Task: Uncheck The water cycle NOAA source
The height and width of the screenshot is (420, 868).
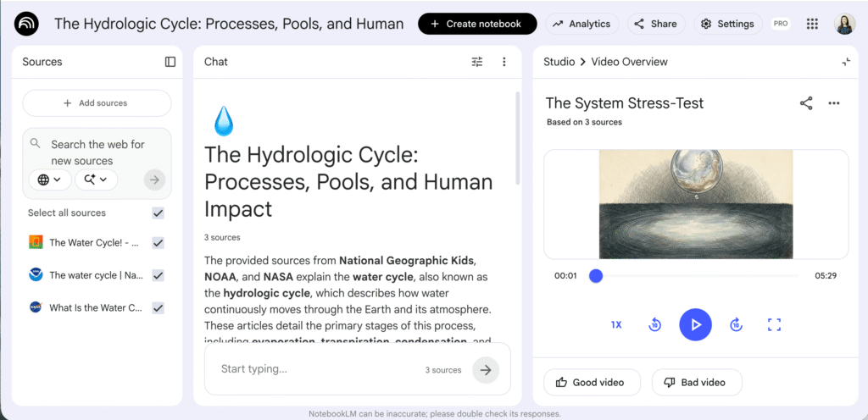Action: click(159, 275)
